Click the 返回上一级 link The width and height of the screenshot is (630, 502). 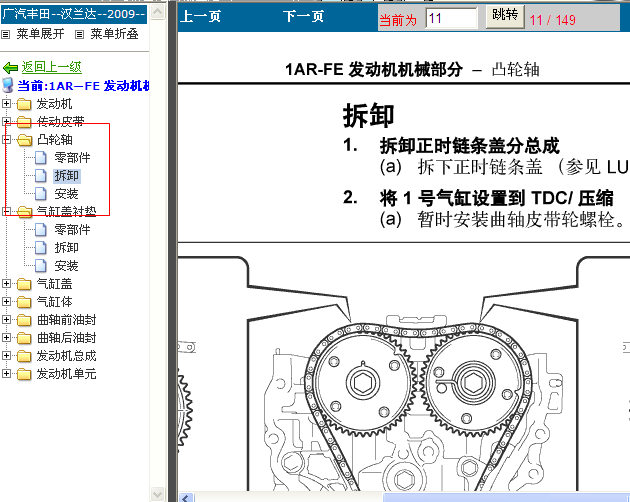(51, 67)
